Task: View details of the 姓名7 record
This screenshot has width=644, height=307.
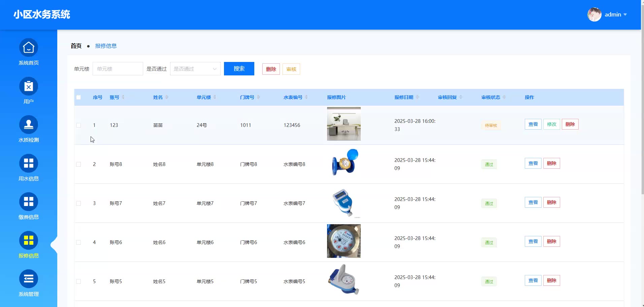Action: (533, 202)
